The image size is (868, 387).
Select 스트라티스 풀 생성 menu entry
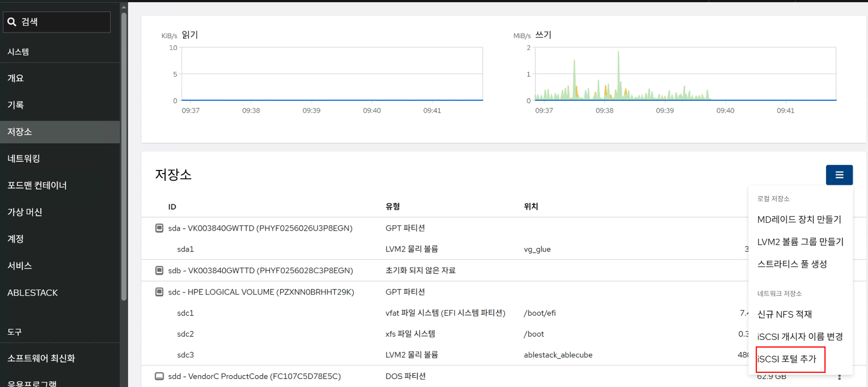point(792,264)
